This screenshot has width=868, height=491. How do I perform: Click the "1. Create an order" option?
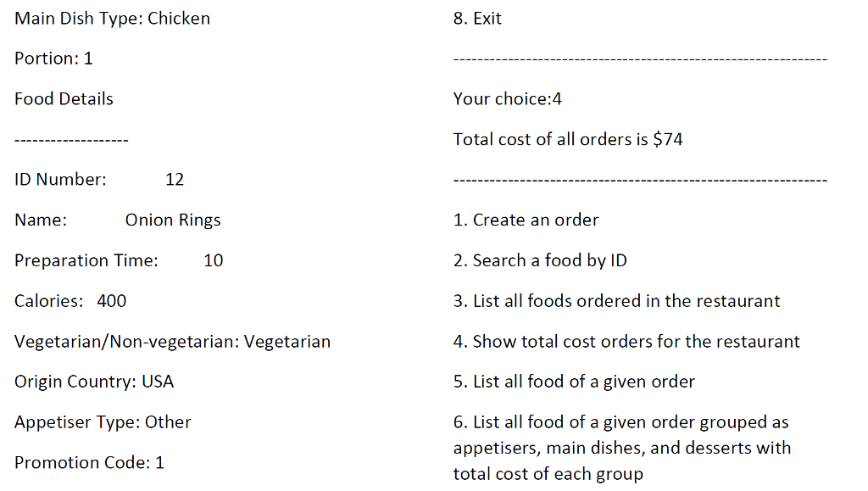(x=526, y=220)
